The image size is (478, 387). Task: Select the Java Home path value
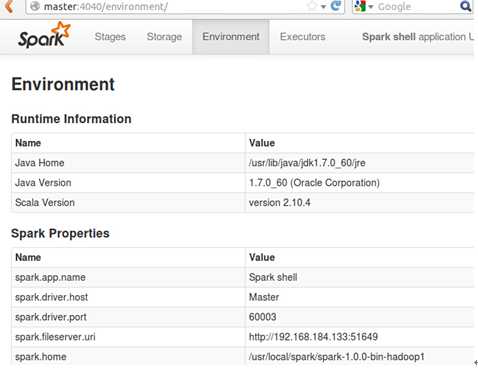[307, 163]
